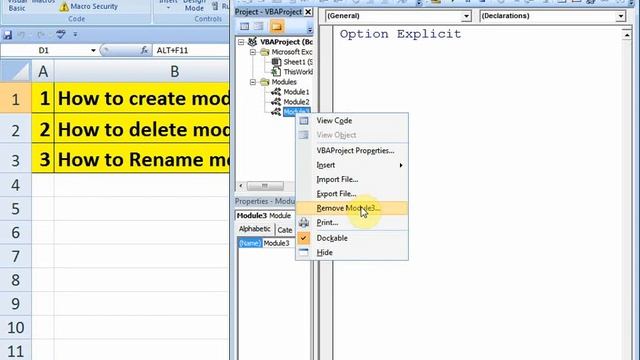Click the fx Insert Function icon

(x=144, y=50)
